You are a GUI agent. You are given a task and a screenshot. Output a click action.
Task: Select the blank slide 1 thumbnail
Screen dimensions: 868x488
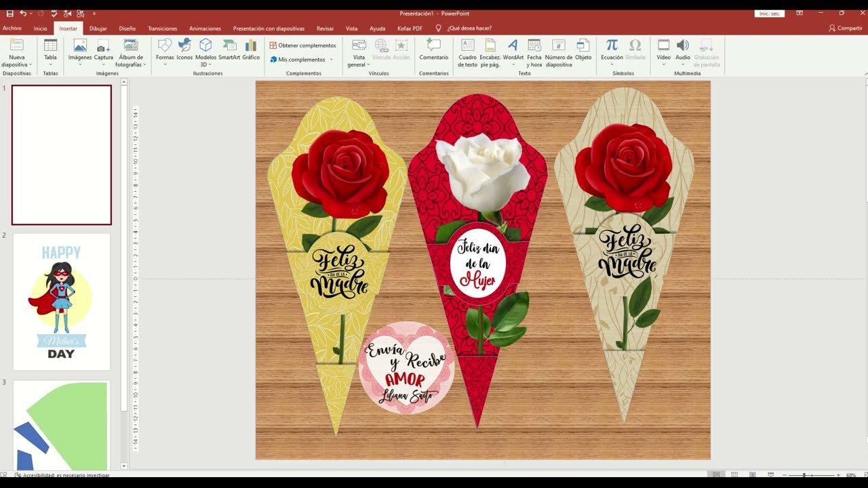[62, 155]
